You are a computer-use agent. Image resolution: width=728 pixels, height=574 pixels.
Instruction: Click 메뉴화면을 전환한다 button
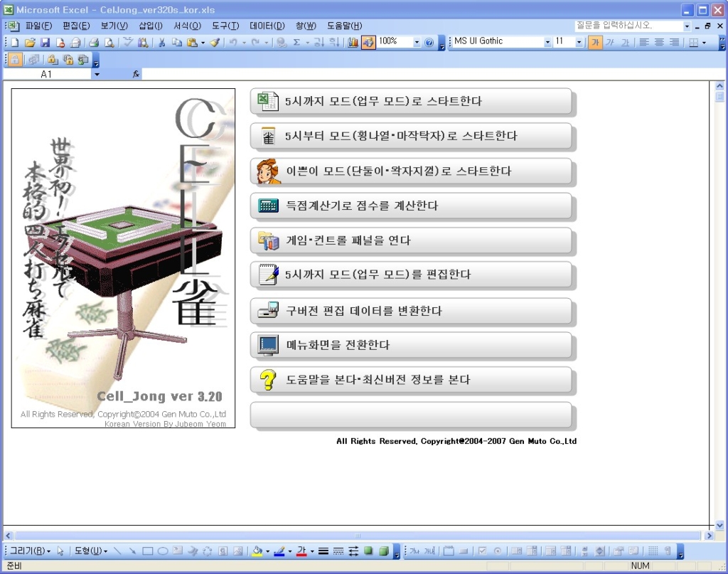pyautogui.click(x=410, y=344)
